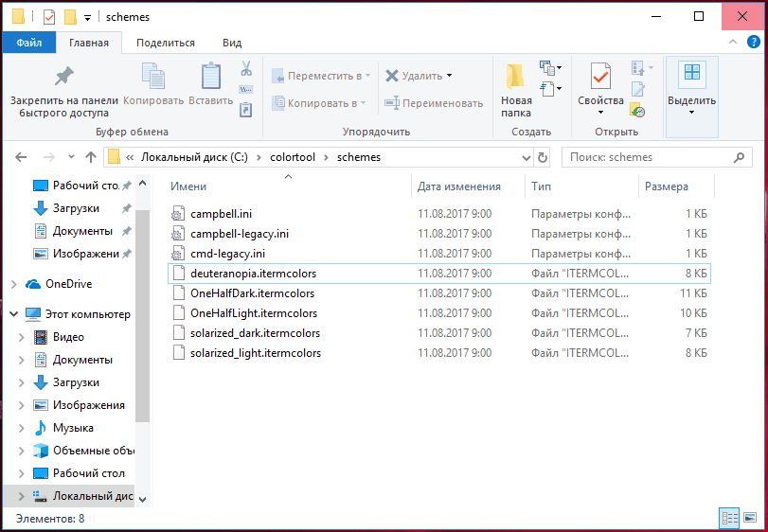Switch to the Вид ribbon tab
Viewport: 768px width, 532px height.
[232, 43]
